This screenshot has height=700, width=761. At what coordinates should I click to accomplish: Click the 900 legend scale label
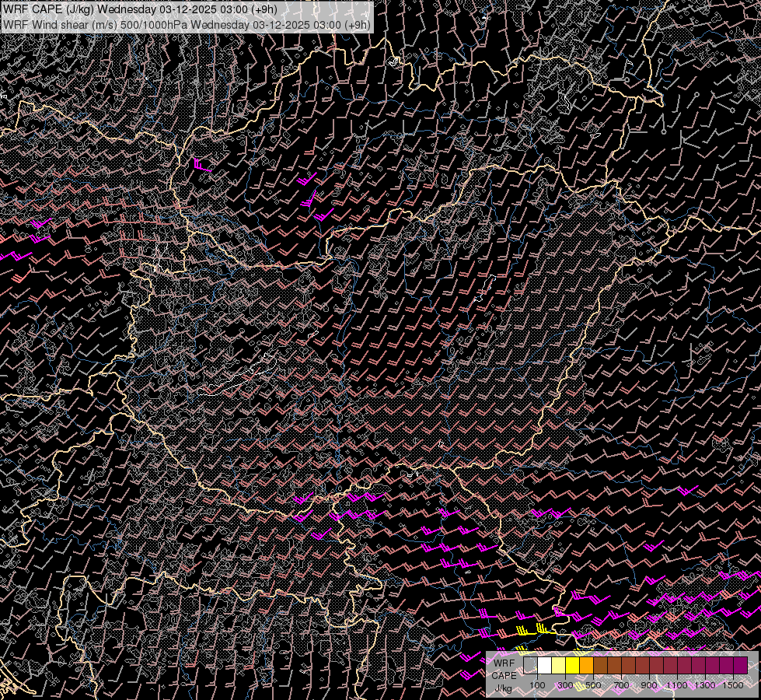point(649,685)
